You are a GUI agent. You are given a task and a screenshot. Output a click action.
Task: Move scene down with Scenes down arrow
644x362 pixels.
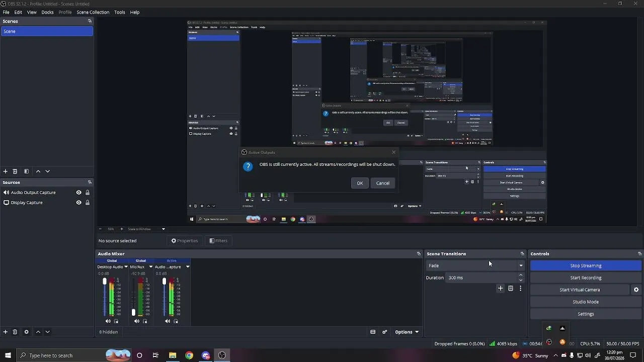point(48,171)
